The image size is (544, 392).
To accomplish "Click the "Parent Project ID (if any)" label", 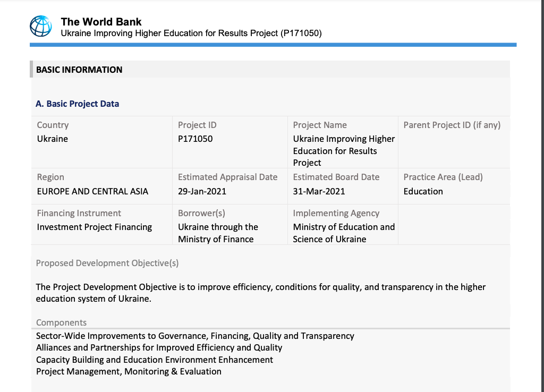I will [452, 125].
